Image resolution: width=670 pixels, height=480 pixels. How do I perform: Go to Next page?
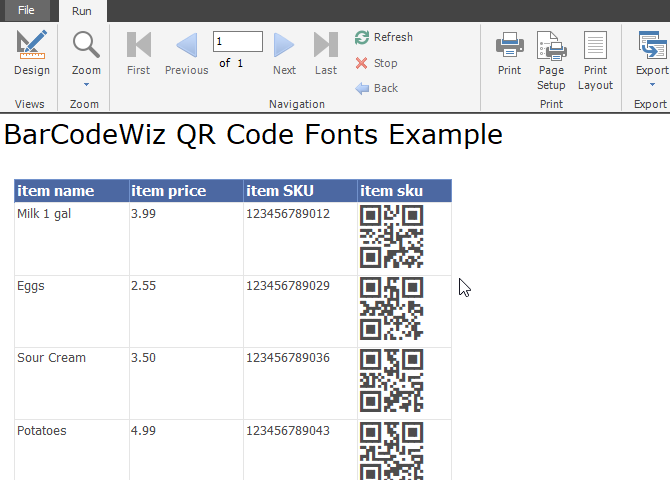click(284, 53)
